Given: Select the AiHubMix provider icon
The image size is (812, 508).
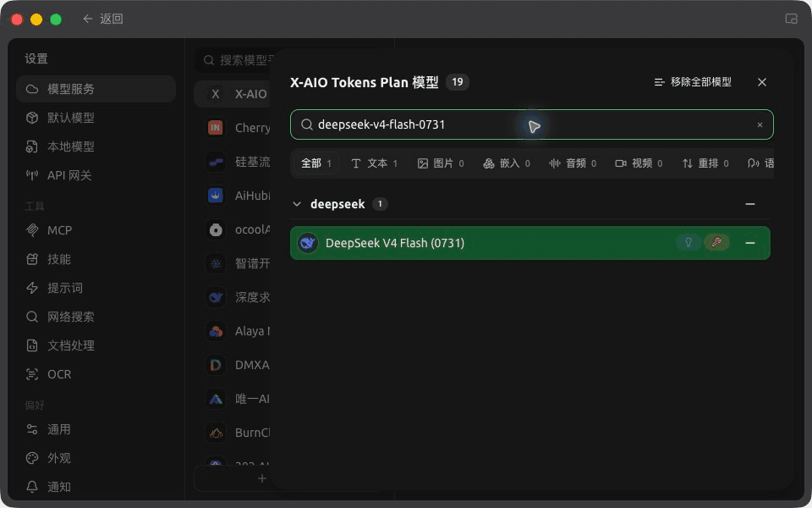Looking at the screenshot, I should 216,196.
